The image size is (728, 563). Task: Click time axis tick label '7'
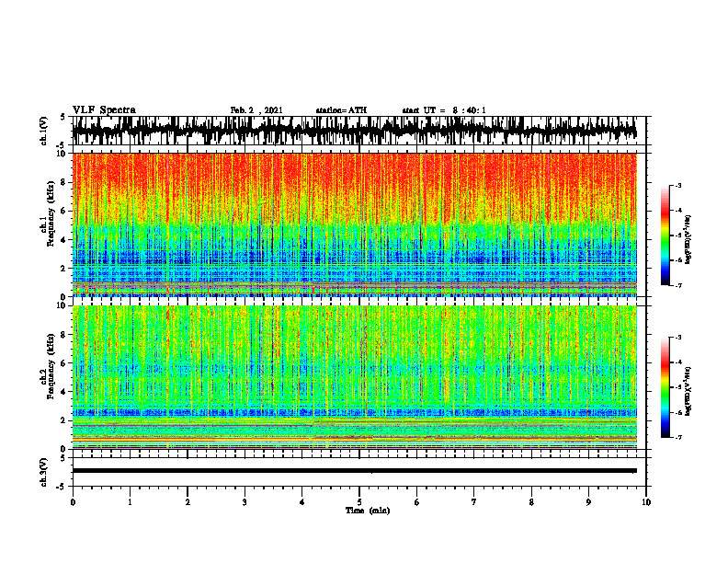pyautogui.click(x=474, y=502)
